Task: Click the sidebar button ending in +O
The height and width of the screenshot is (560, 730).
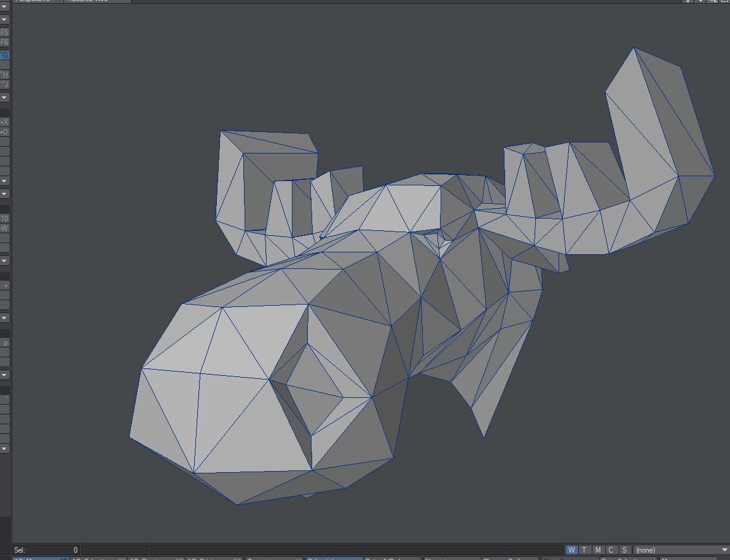Action: click(x=4, y=131)
